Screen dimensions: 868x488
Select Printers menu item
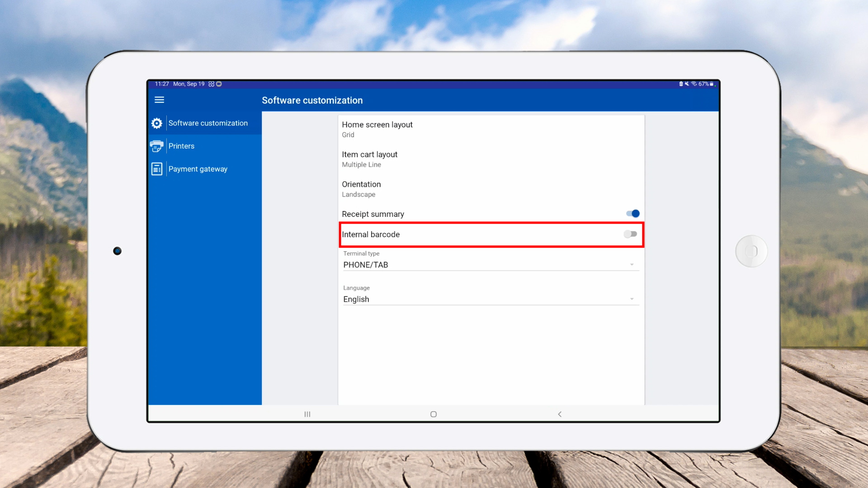pos(181,146)
